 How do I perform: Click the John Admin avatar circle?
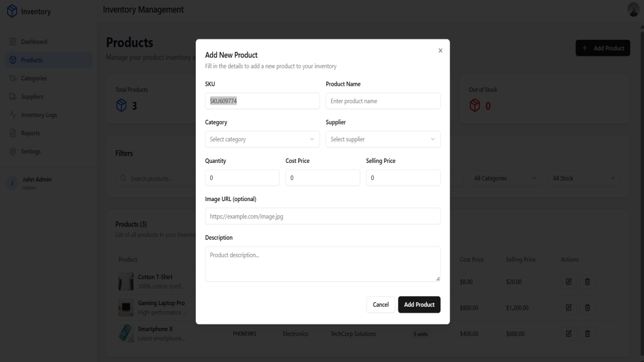(12, 183)
